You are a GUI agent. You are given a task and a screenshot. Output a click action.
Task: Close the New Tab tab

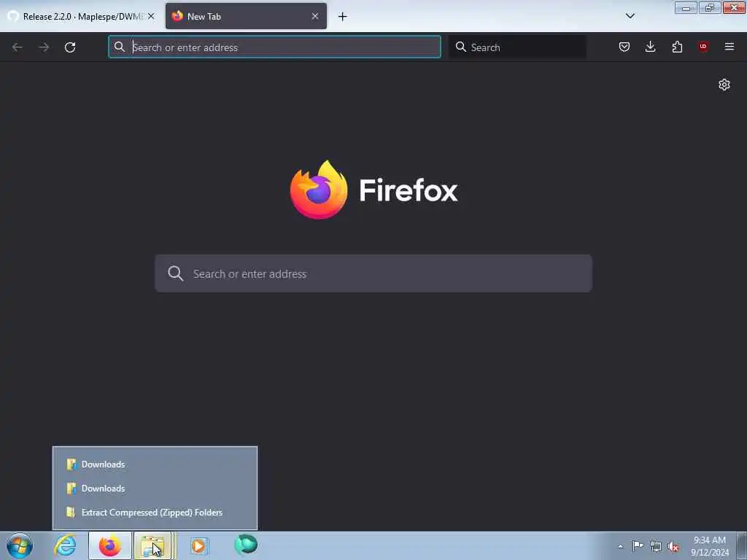coord(315,16)
